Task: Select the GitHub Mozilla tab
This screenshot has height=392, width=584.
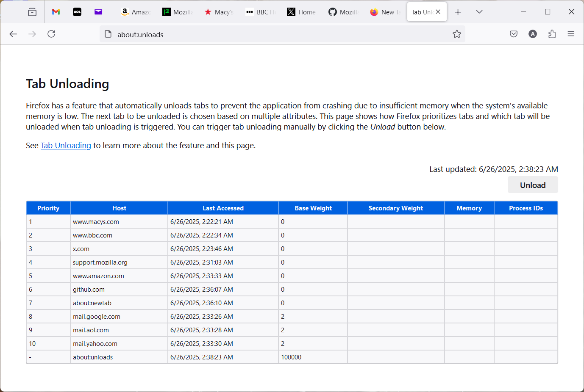Action: (x=343, y=12)
